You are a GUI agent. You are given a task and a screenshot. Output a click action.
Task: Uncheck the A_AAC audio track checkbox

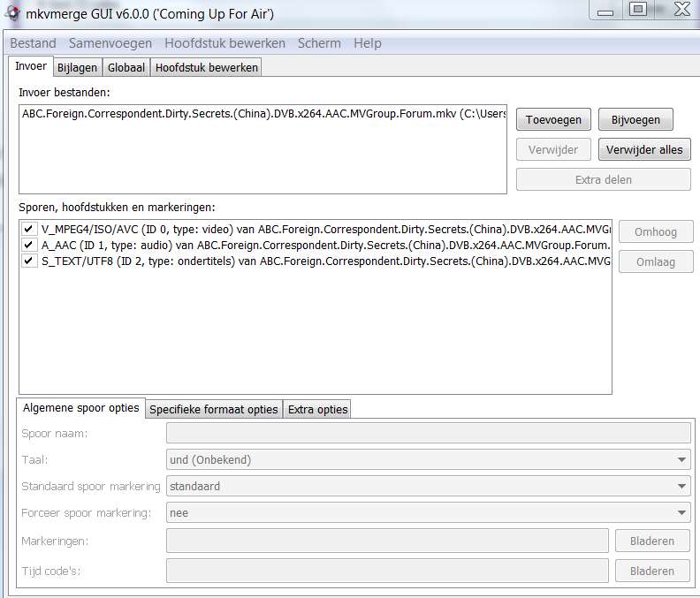[x=29, y=245]
